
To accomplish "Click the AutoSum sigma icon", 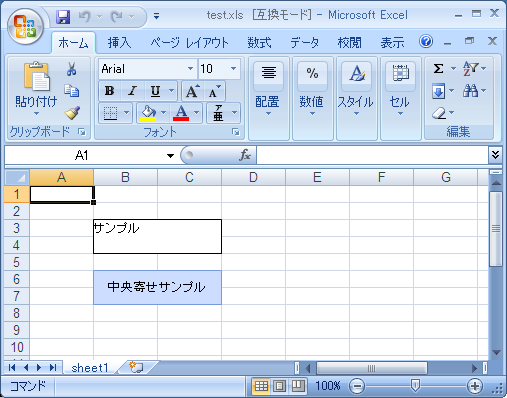I will (438, 69).
